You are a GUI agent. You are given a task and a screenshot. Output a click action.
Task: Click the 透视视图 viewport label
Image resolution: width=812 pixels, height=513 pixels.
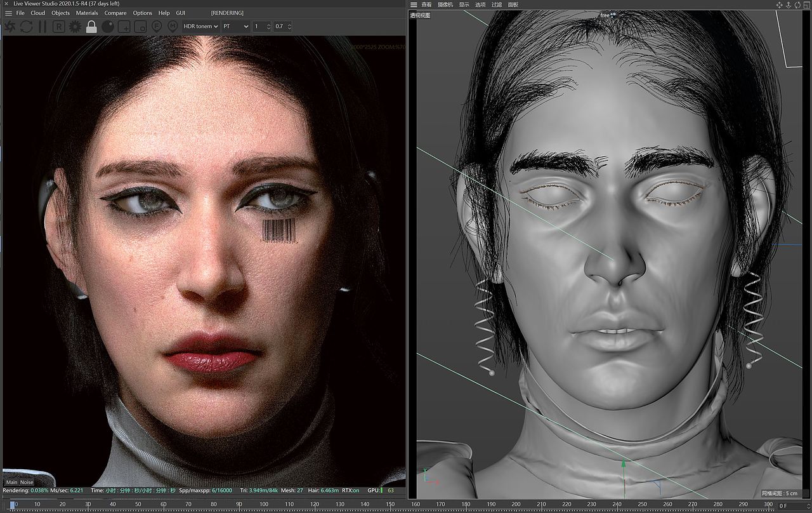point(420,15)
